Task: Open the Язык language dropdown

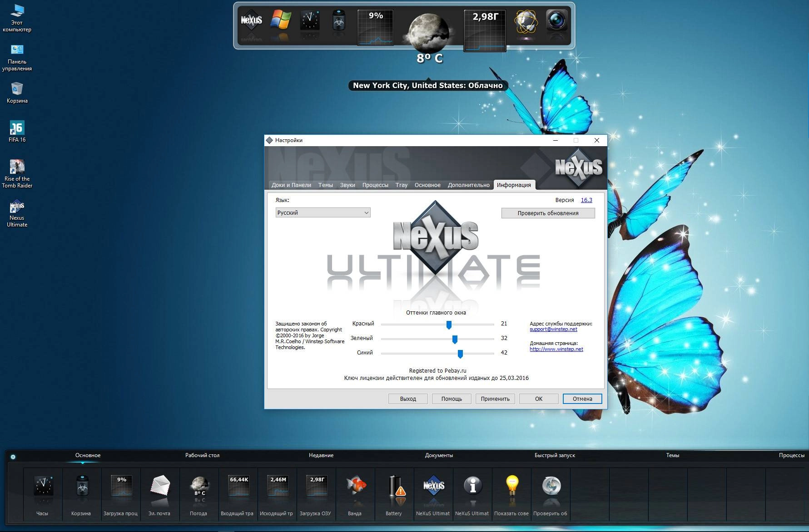Action: pyautogui.click(x=323, y=212)
